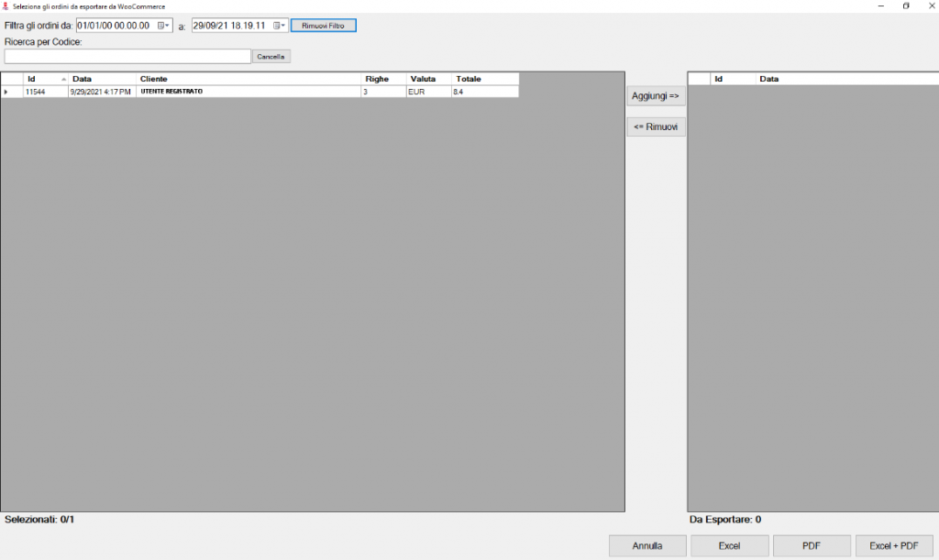
Task: Click the application icon in title bar
Action: point(7,5)
